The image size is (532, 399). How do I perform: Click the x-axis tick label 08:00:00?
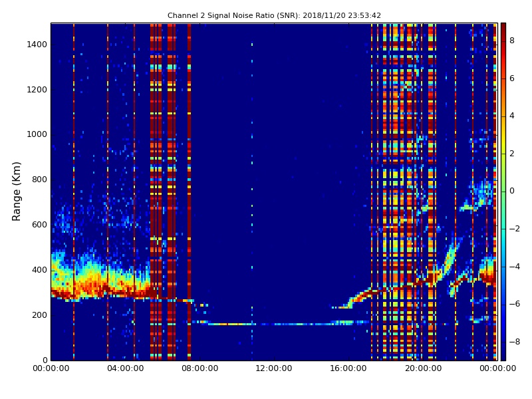pyautogui.click(x=200, y=368)
